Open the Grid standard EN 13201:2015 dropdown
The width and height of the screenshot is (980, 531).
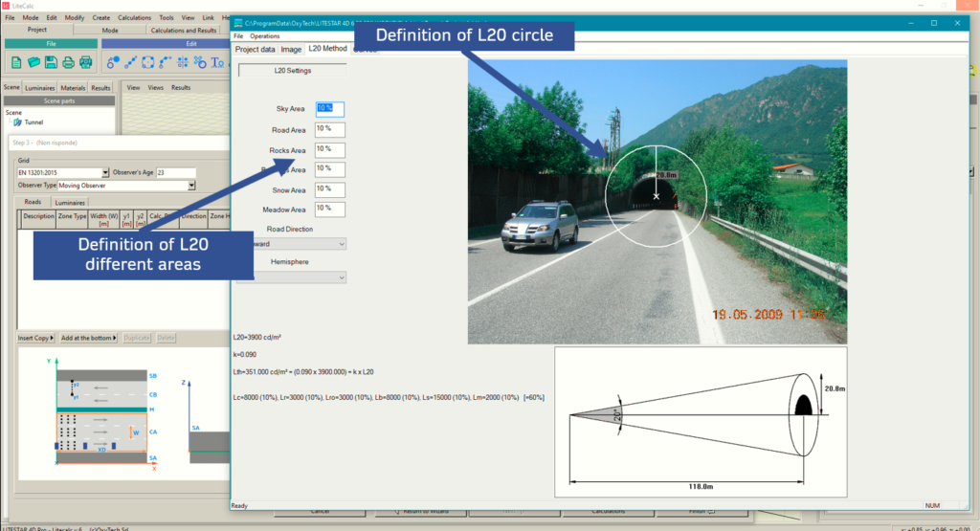(x=105, y=173)
